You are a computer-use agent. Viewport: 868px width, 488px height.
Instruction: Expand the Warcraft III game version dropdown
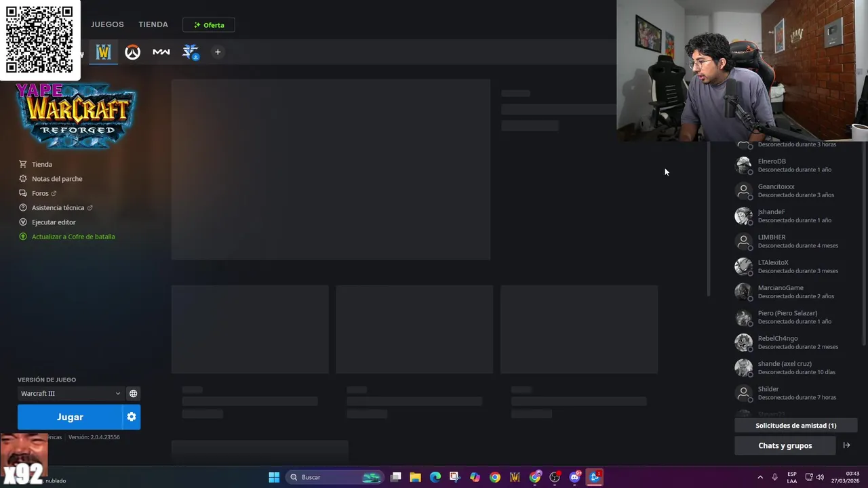click(71, 393)
